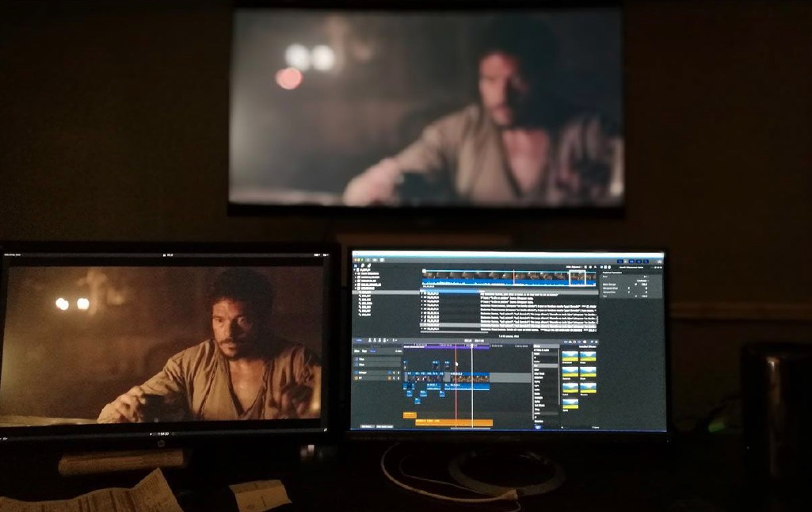812x512 pixels.
Task: Toggle the second role checkbox in the timeline index
Action: [356, 365]
